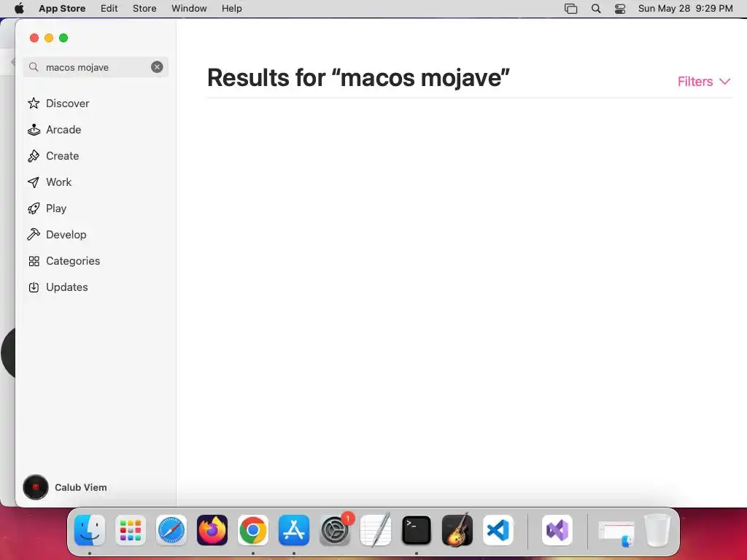Viewport: 747px width, 560px height.
Task: Open the Calub Viem account name
Action: tap(80, 487)
